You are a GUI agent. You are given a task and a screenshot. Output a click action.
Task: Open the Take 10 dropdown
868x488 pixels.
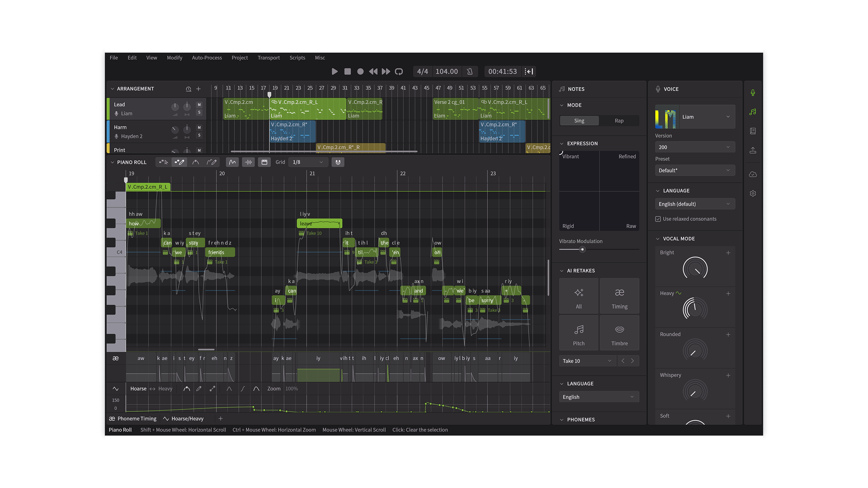point(587,361)
